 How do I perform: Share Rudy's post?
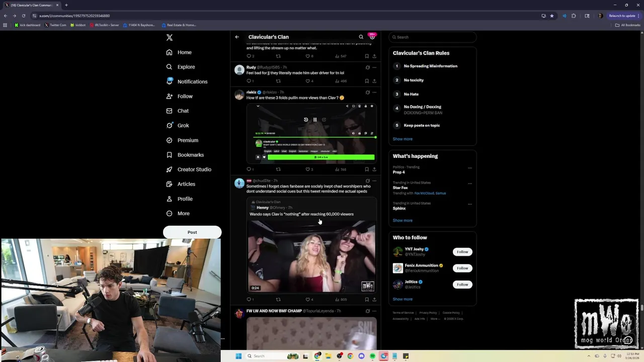374,81
